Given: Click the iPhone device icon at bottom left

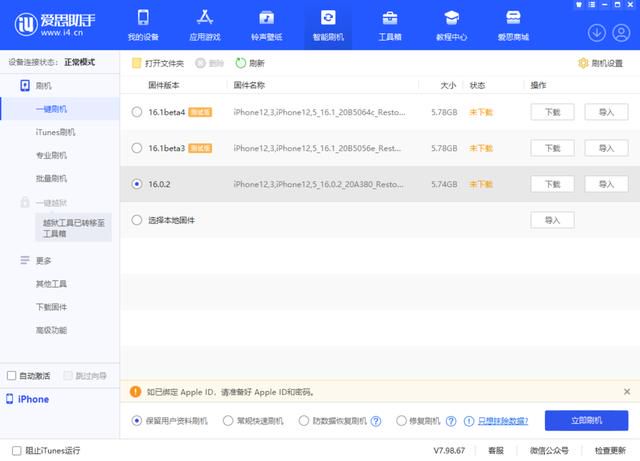Looking at the screenshot, I should click(9, 399).
